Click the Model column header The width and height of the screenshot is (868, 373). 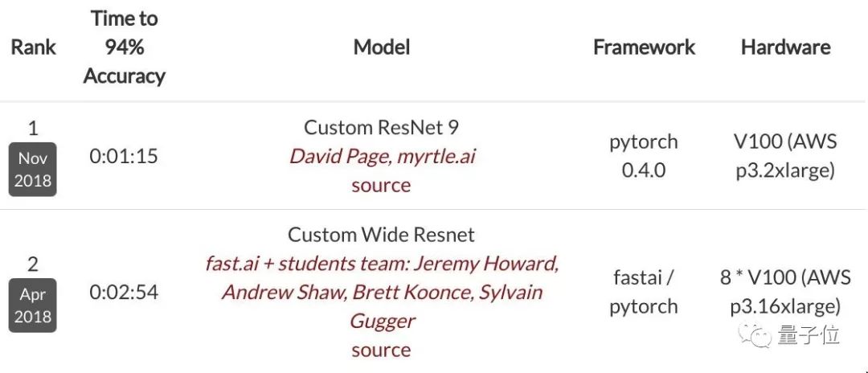click(382, 47)
